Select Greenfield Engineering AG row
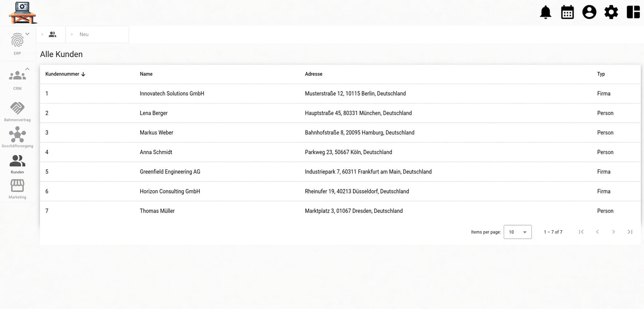 [x=340, y=172]
